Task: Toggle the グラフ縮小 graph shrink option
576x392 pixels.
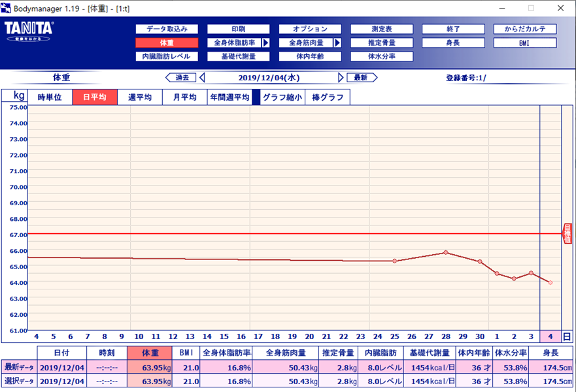Action: [x=282, y=97]
